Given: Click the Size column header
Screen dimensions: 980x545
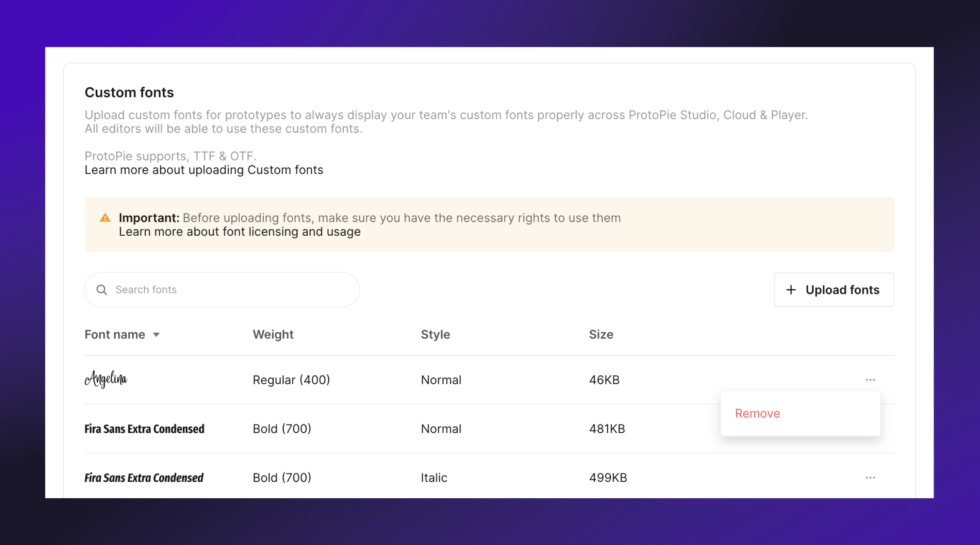Looking at the screenshot, I should [601, 334].
